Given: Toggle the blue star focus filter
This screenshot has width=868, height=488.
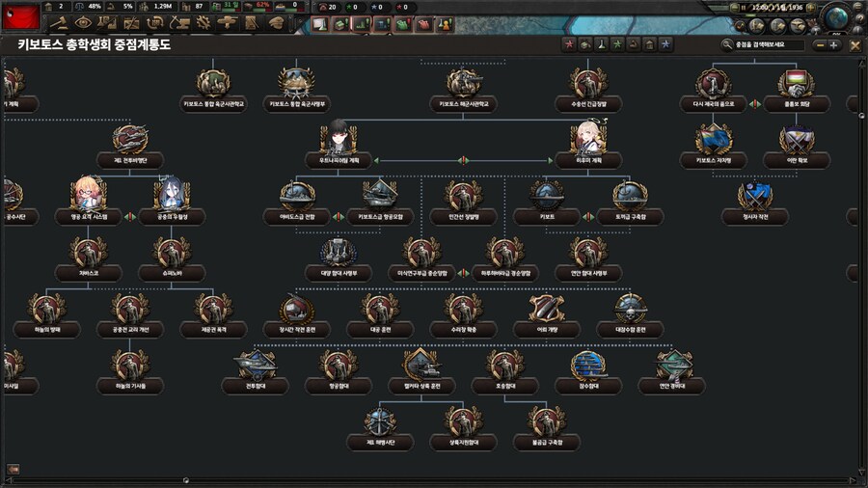Looking at the screenshot, I should click(664, 44).
